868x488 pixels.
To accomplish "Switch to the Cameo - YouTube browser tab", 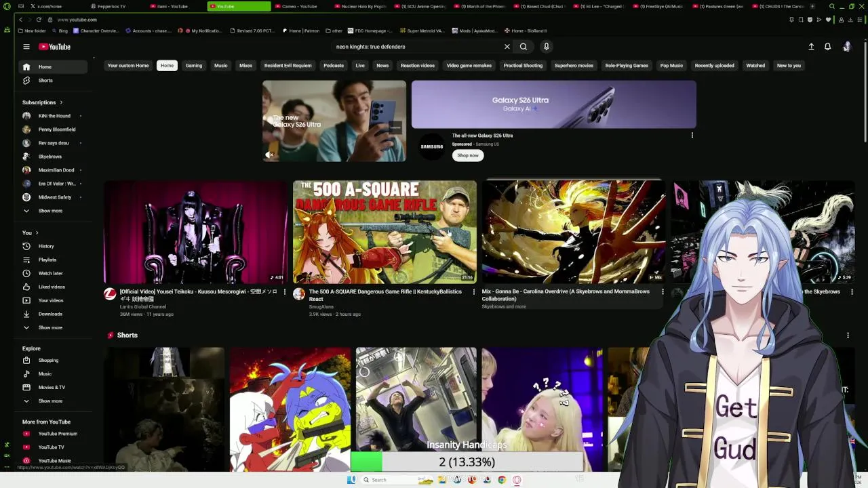I will 298,6.
